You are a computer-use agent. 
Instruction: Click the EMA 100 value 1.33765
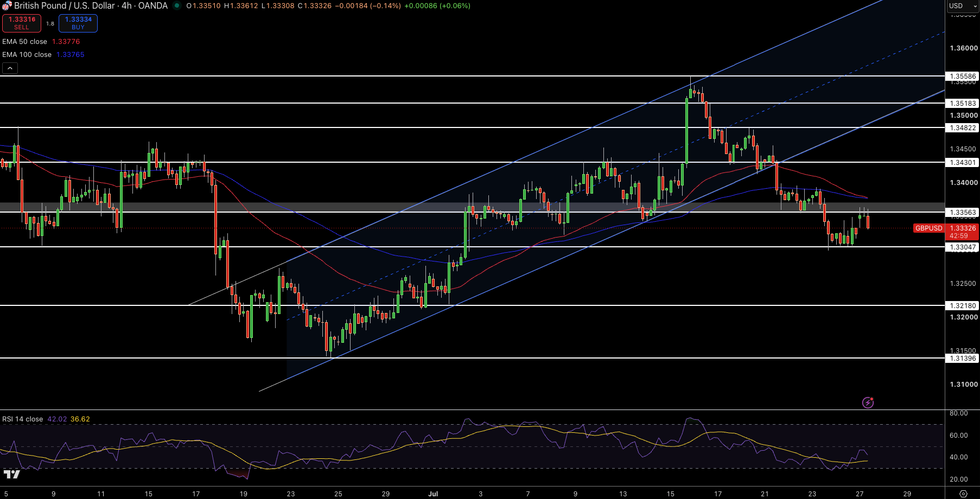(71, 55)
